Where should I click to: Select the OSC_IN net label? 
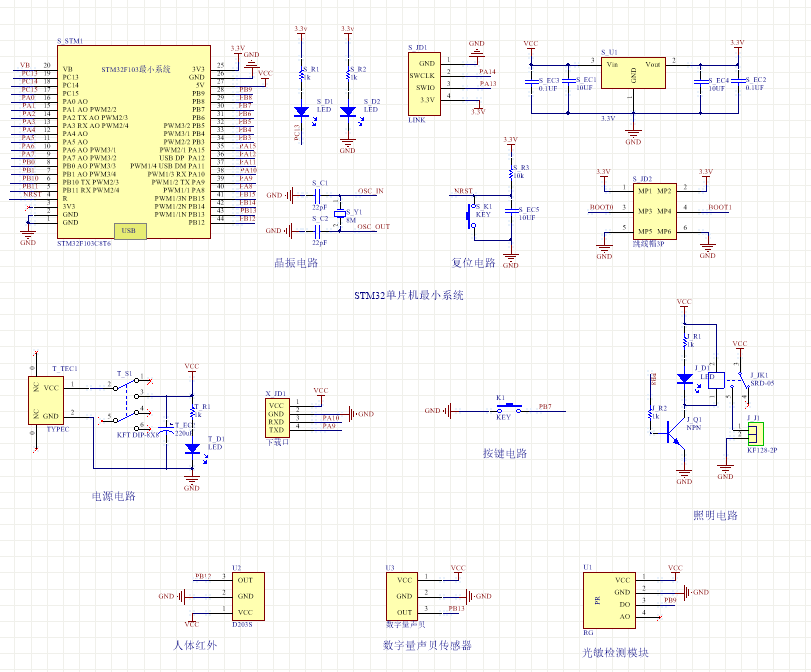pos(370,191)
